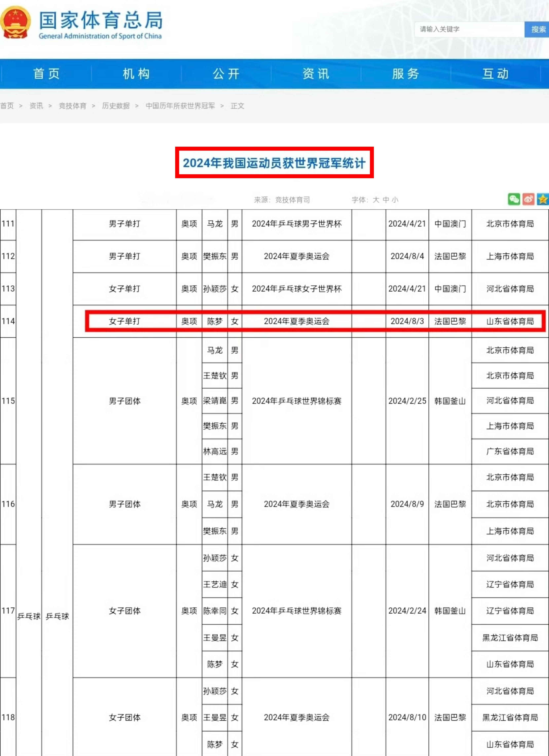Select row number 116 cell

[x=8, y=504]
